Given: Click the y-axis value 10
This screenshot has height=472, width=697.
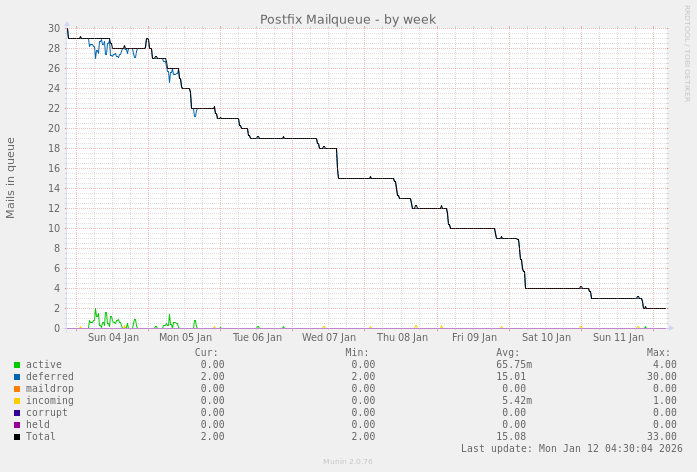Looking at the screenshot, I should [54, 228].
